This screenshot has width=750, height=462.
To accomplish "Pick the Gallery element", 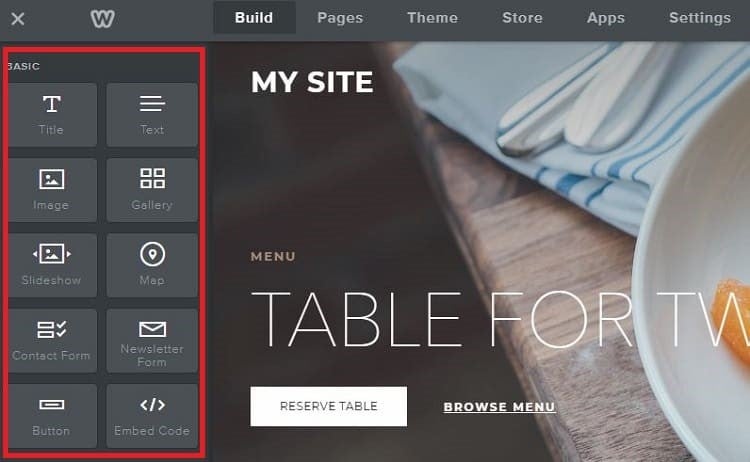I will tap(152, 190).
